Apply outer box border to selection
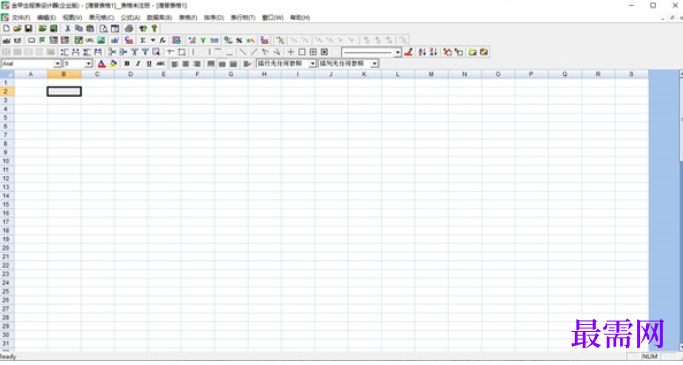The image size is (683, 365). [302, 52]
